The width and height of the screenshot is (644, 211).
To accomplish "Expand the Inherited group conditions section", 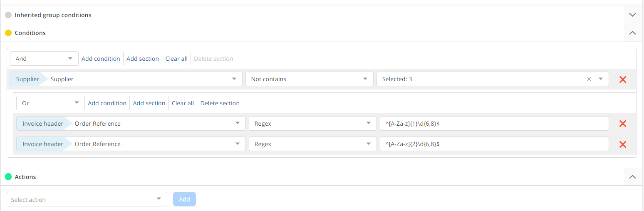I will 632,15.
